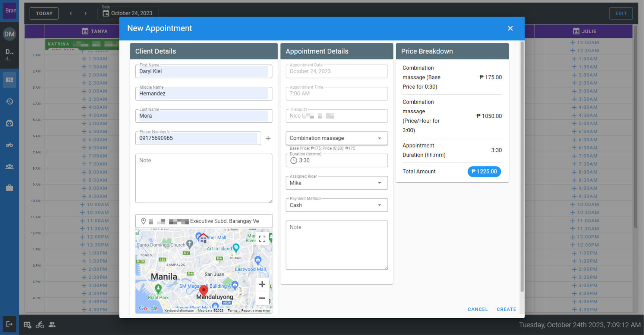
Task: Toggle the map fullscreen view icon
Action: [262, 239]
